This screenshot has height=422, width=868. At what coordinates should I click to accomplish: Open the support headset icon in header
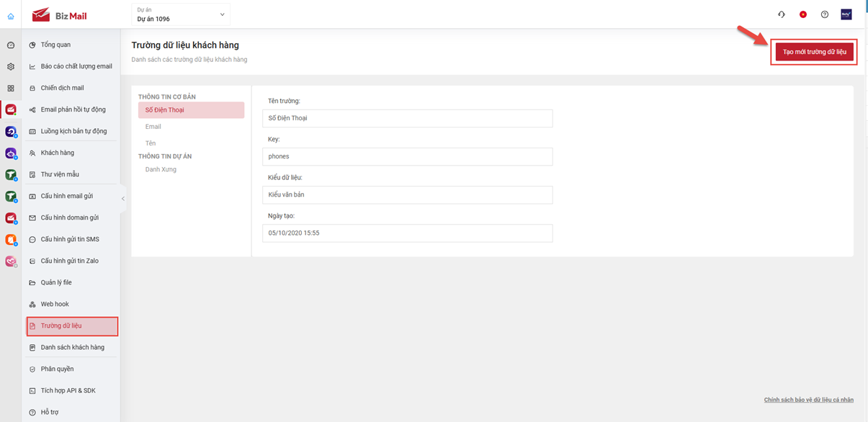click(x=782, y=14)
